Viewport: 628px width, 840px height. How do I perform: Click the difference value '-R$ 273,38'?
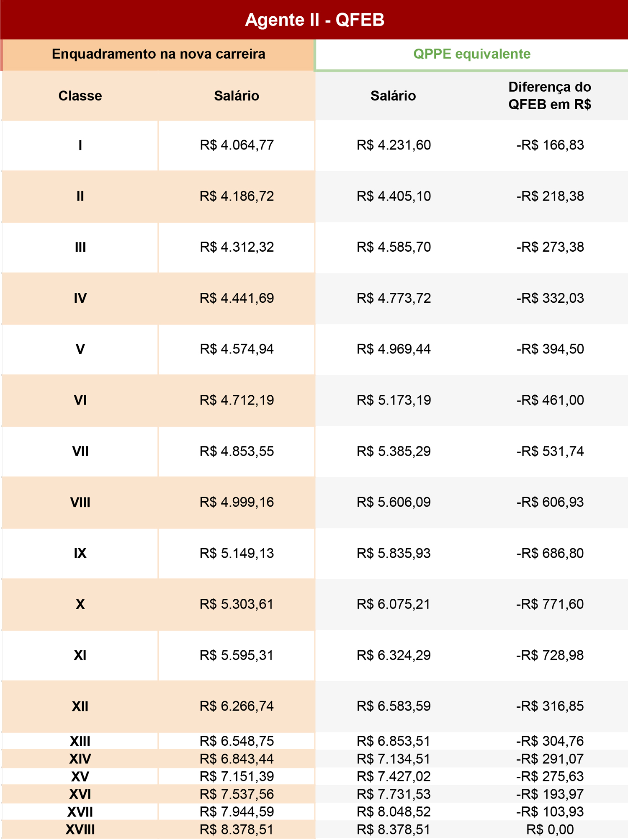pos(550,247)
